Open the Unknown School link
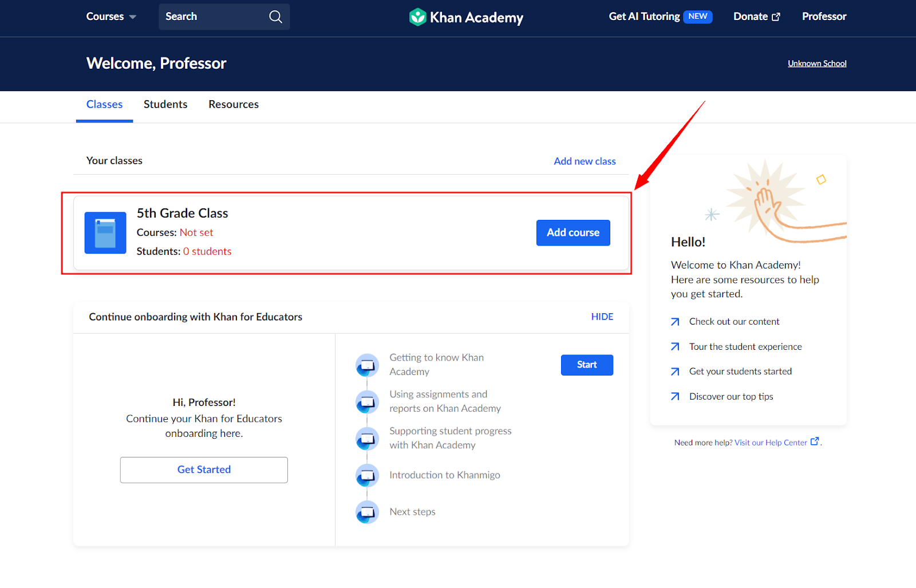Viewport: 916px width, 588px height. [x=816, y=64]
